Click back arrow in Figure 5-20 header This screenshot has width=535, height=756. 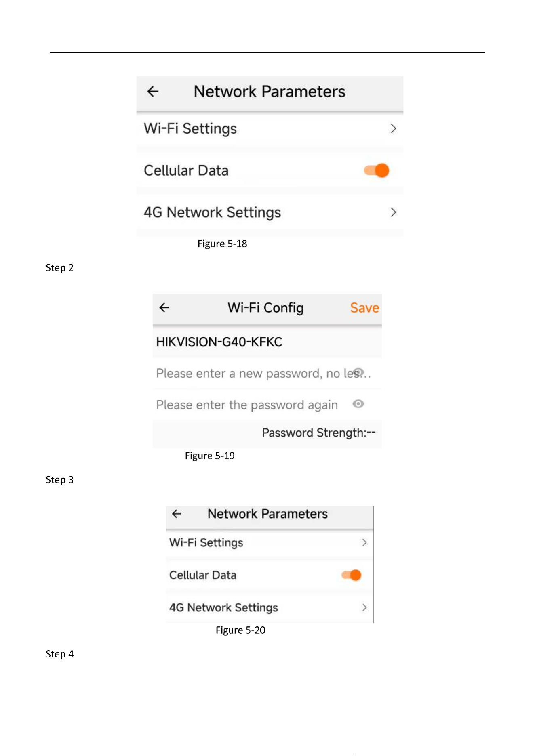click(x=177, y=514)
